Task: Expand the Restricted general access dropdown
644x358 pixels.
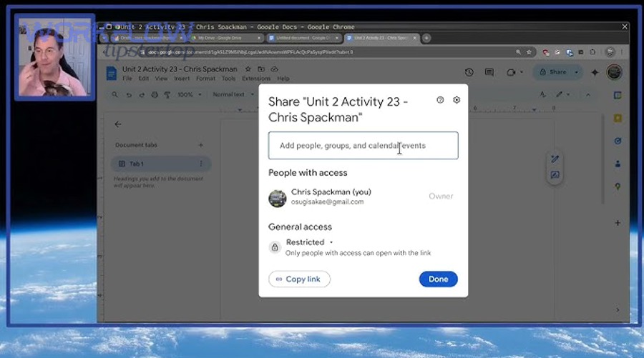Action: (309, 242)
